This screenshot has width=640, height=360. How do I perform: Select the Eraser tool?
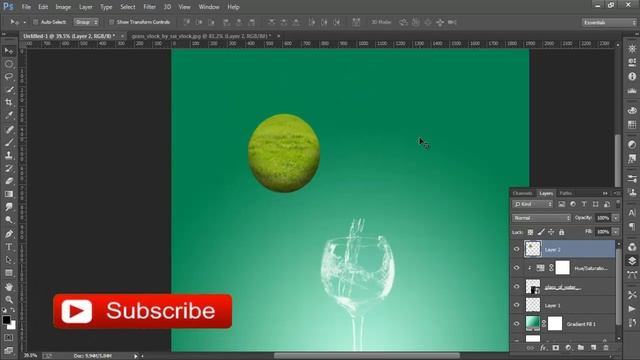tap(9, 181)
